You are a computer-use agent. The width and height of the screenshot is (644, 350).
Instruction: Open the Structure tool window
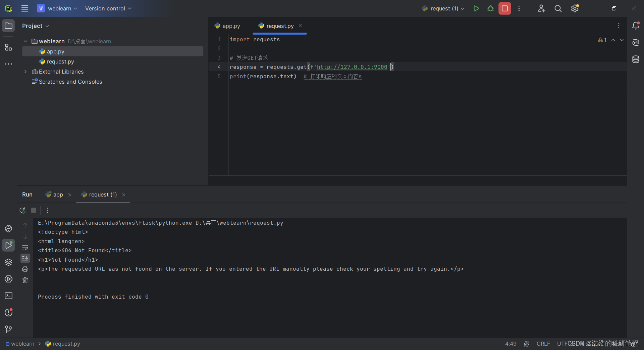pyautogui.click(x=8, y=47)
